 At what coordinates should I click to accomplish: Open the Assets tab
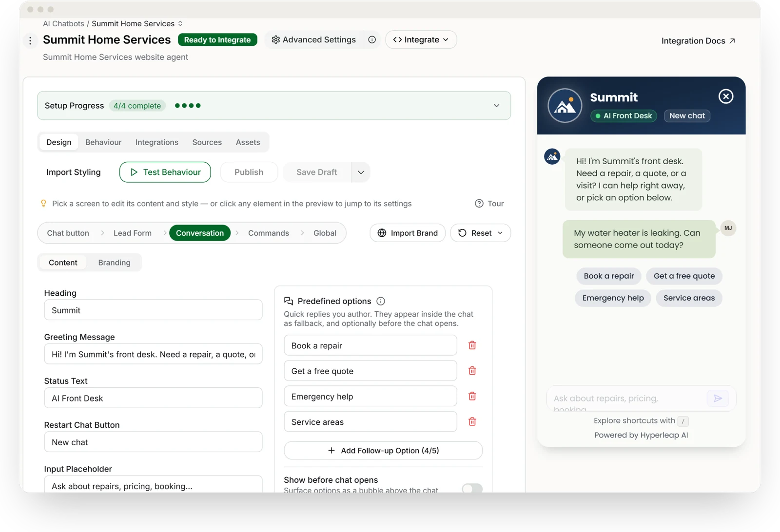[x=248, y=142]
